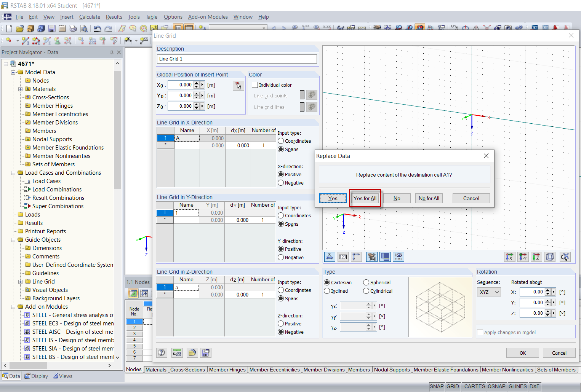The height and width of the screenshot is (392, 581).
Task: Select Negative for X-direction
Action: [281, 183]
